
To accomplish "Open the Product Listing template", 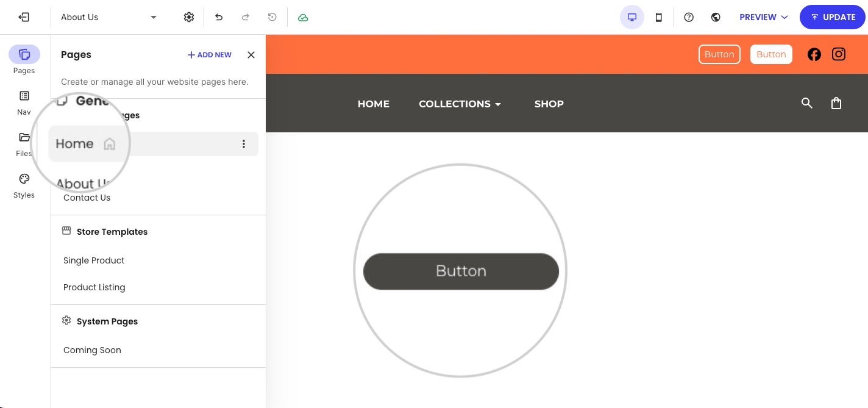I will (x=94, y=287).
